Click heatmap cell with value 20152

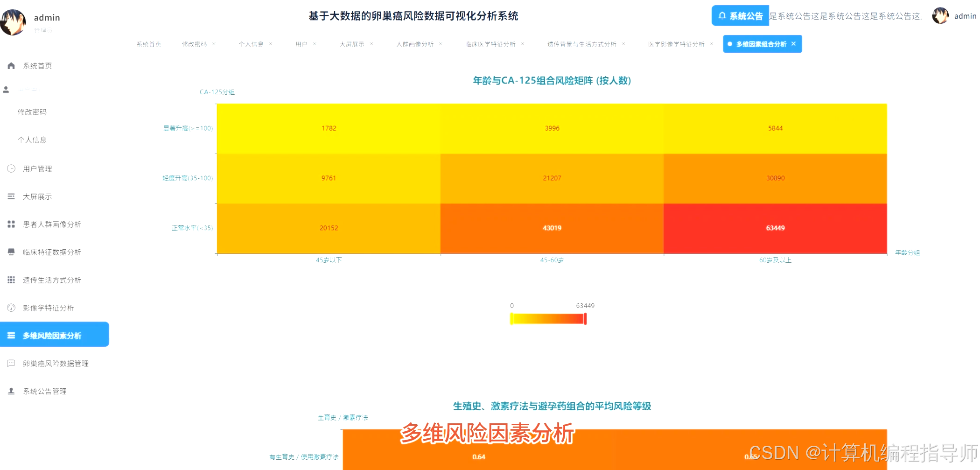(x=329, y=228)
